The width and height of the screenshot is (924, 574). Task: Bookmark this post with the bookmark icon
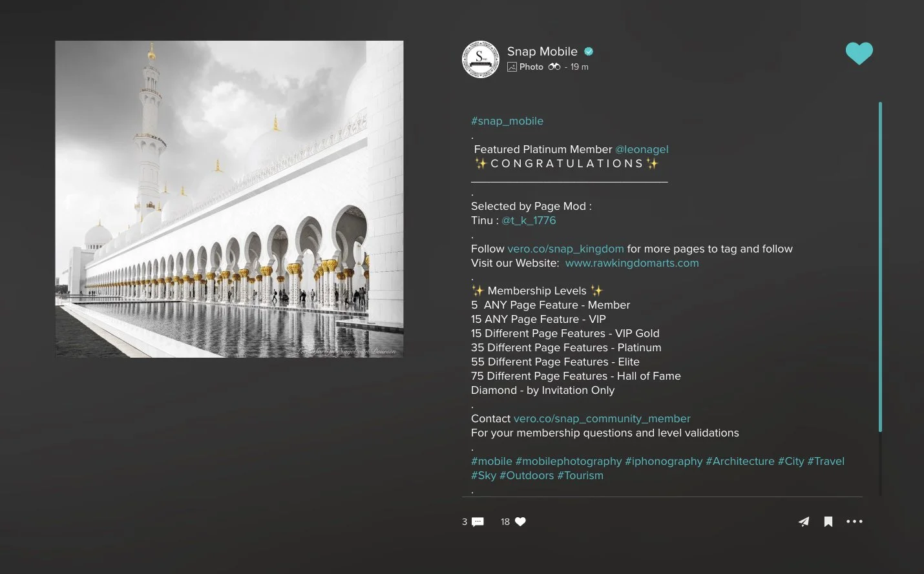tap(828, 522)
